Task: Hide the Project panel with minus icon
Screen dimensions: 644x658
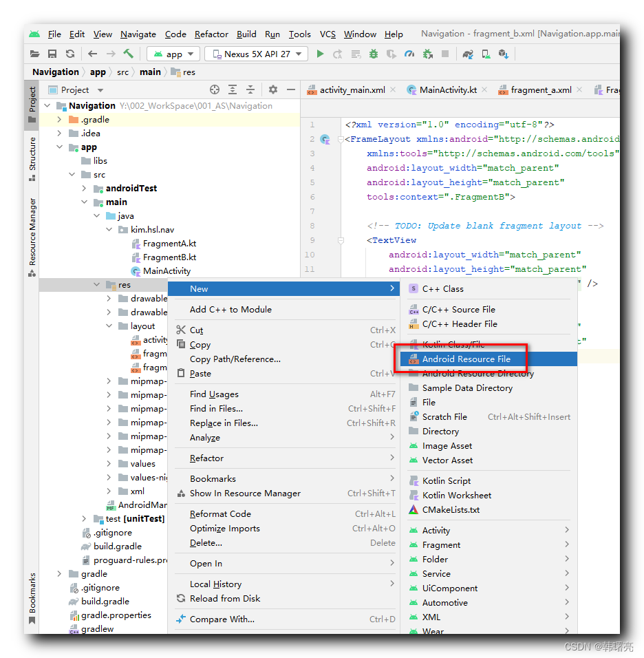Action: (x=291, y=89)
